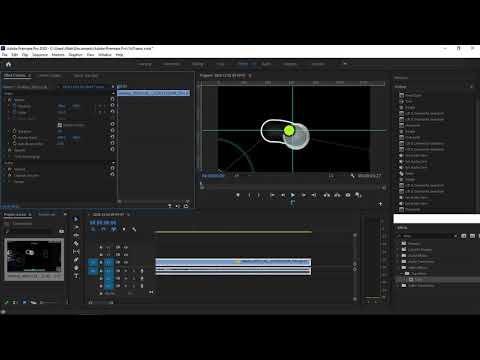Open the File menu

click(x=5, y=55)
